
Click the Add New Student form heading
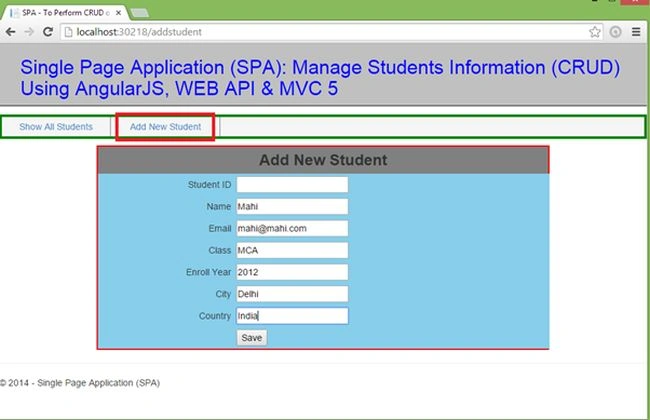point(323,160)
